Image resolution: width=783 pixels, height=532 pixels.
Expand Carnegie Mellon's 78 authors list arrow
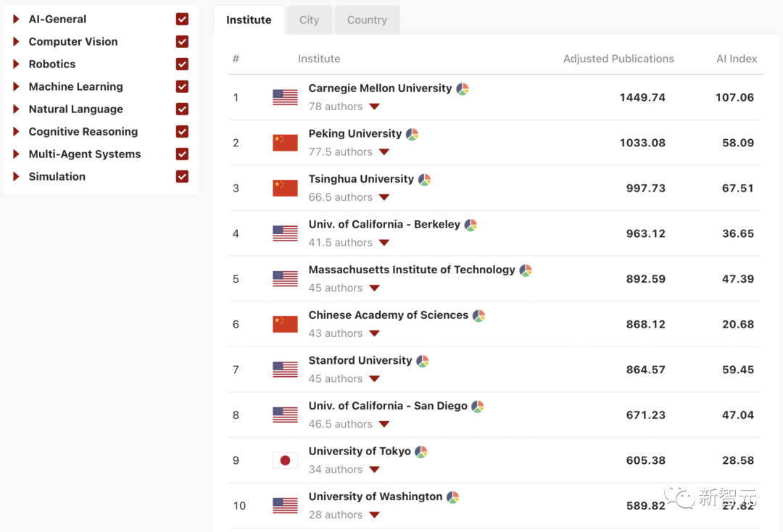(x=374, y=107)
